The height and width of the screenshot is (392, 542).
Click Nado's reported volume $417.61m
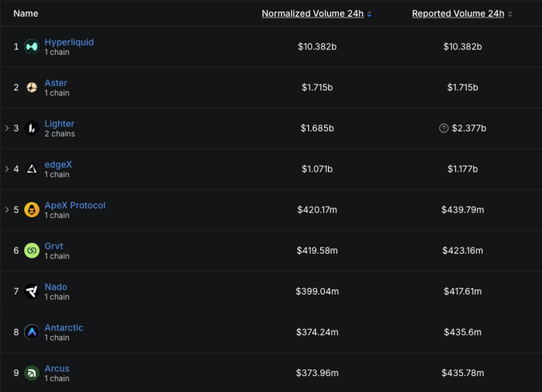tap(462, 291)
